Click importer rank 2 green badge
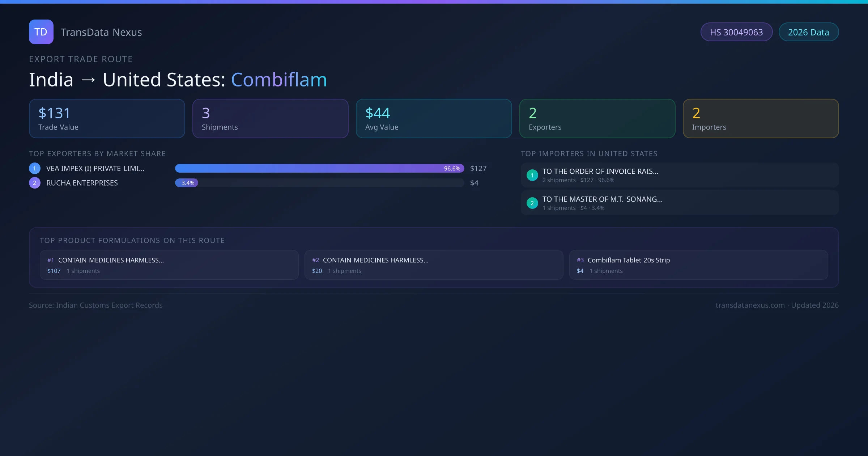868x456 pixels. click(532, 203)
